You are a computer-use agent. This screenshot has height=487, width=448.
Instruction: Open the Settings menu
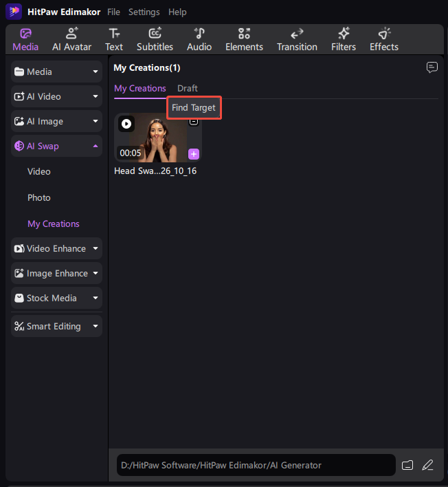click(x=144, y=12)
